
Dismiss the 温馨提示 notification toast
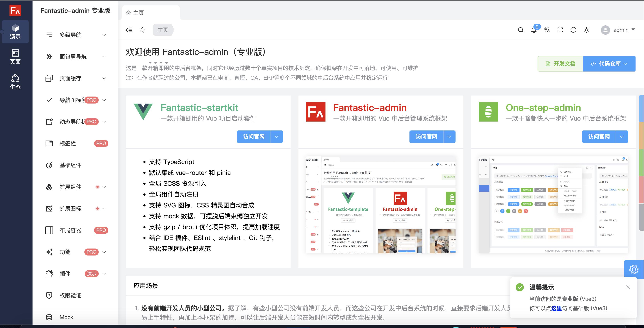(628, 287)
